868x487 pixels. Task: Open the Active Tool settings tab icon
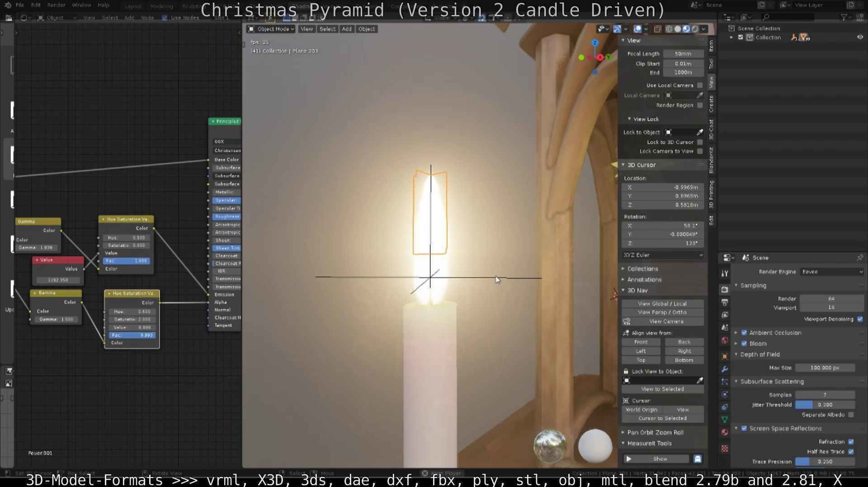725,273
